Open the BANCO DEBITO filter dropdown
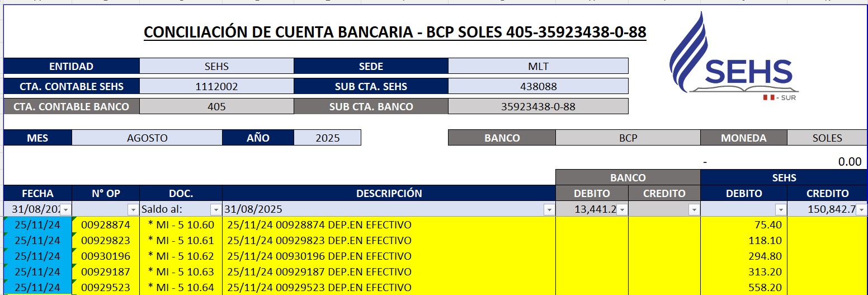868x295 pixels. tap(622, 209)
